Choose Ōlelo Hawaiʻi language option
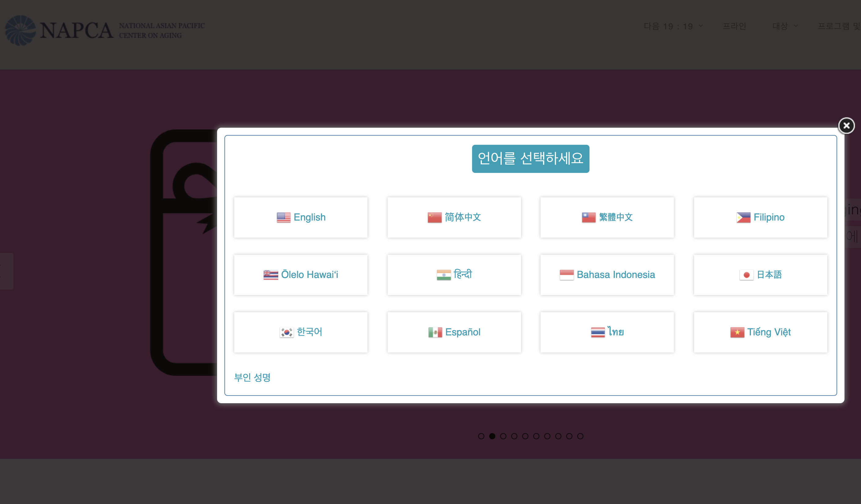 (x=301, y=275)
